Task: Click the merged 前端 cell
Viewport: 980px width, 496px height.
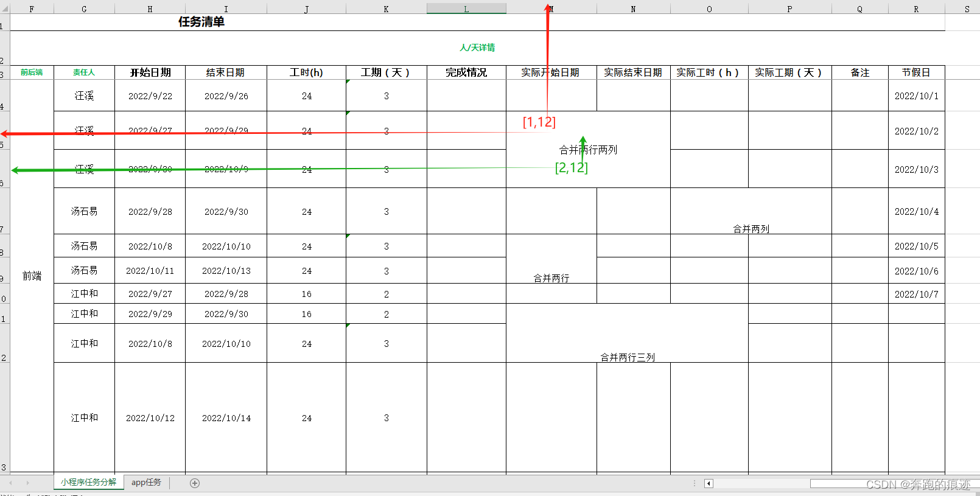Action: [32, 276]
